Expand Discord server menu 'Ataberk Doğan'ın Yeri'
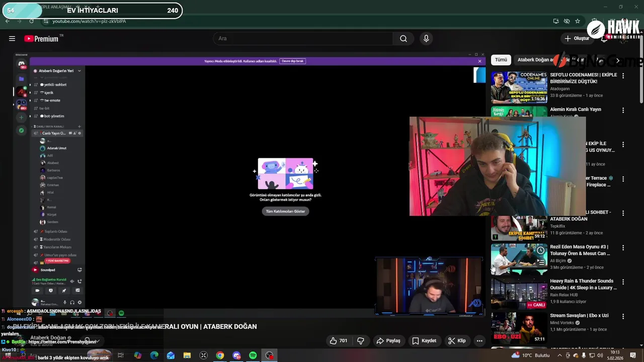The image size is (644, 362). 57,71
